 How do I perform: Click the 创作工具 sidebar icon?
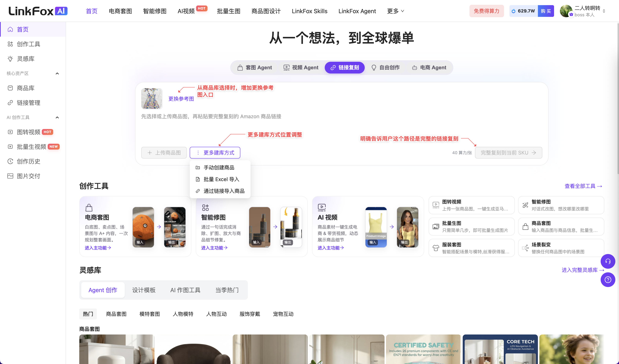(10, 44)
